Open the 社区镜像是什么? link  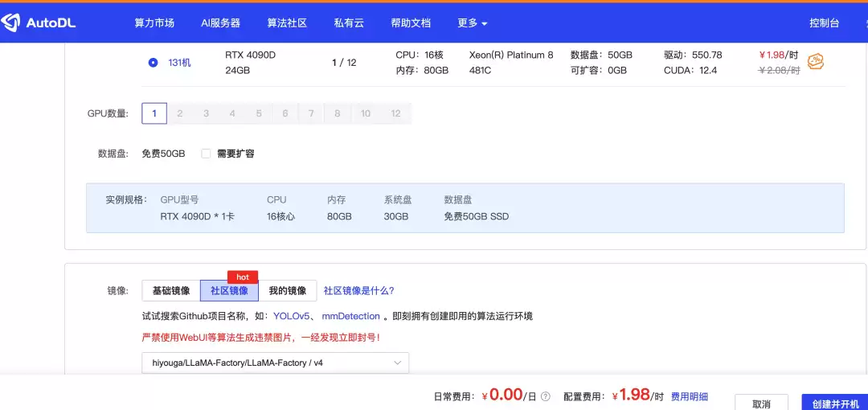[x=358, y=291]
